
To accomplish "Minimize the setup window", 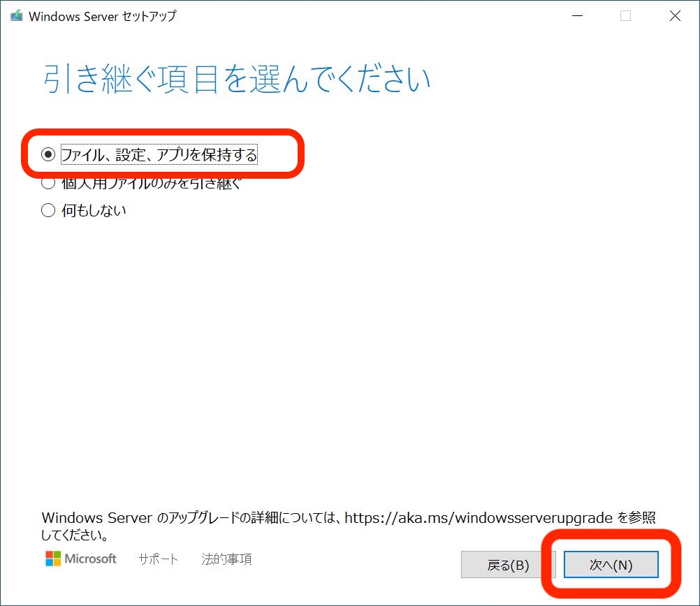I will point(577,16).
